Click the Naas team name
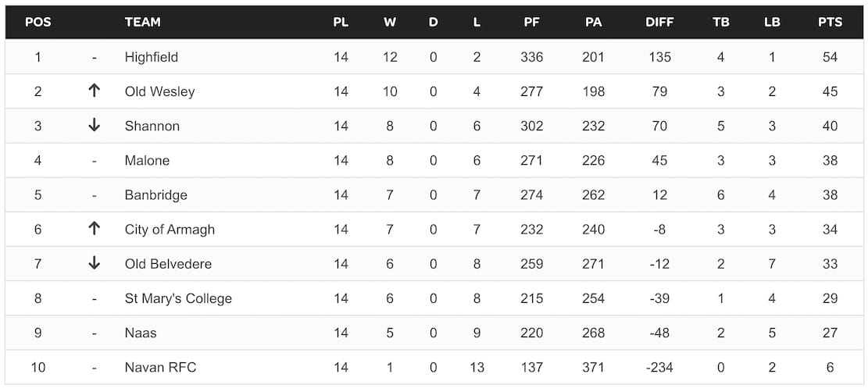Viewport: 868px width, 392px height. 141,332
